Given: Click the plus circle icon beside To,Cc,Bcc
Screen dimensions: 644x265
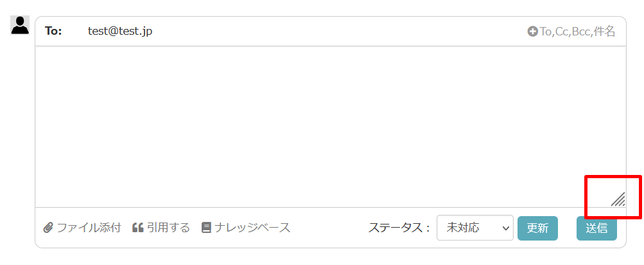Looking at the screenshot, I should (x=532, y=32).
